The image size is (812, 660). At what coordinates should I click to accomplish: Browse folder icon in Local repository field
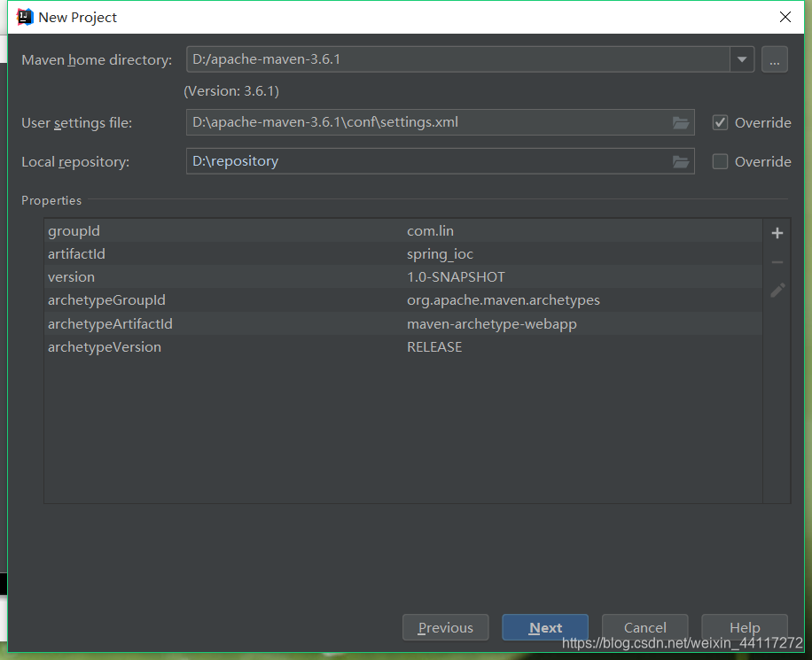(681, 161)
